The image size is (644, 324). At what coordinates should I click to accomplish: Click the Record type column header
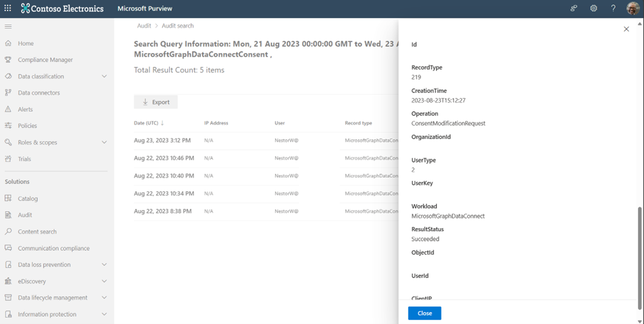[x=358, y=123]
